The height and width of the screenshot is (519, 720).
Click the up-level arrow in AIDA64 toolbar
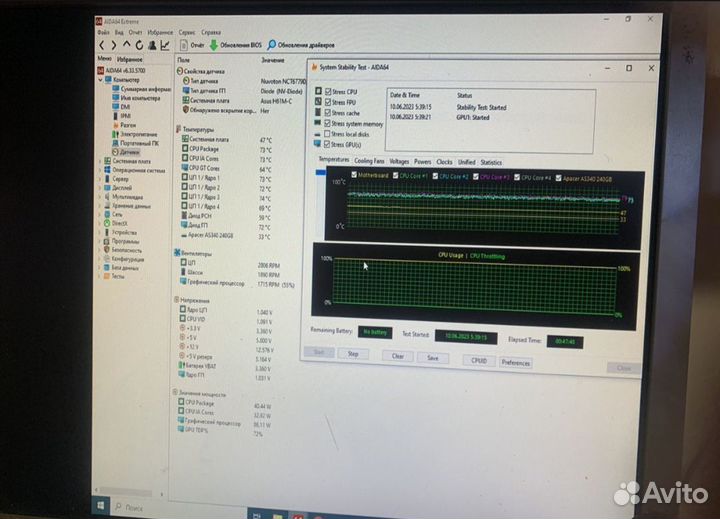tap(126, 45)
